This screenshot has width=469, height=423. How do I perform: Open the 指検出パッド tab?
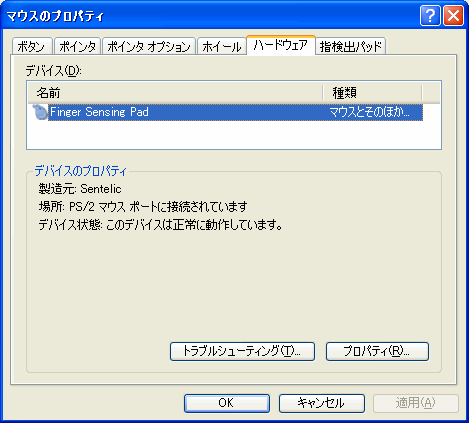coord(351,46)
